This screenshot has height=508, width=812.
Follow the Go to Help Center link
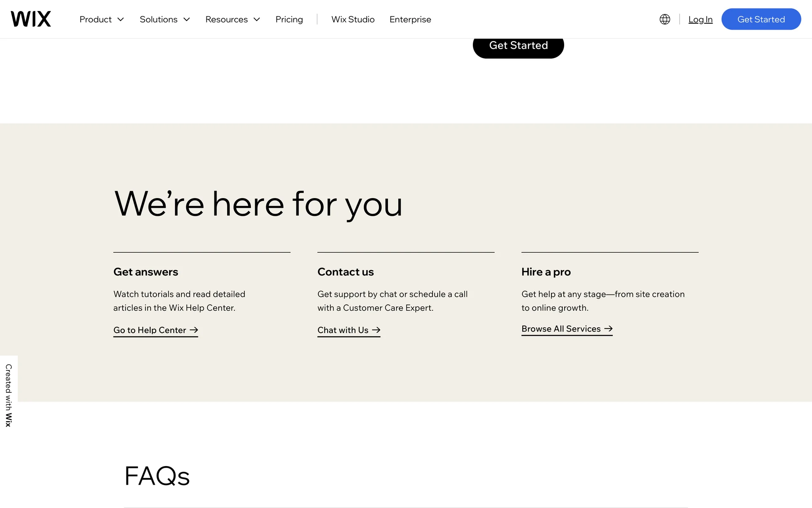pyautogui.click(x=150, y=330)
